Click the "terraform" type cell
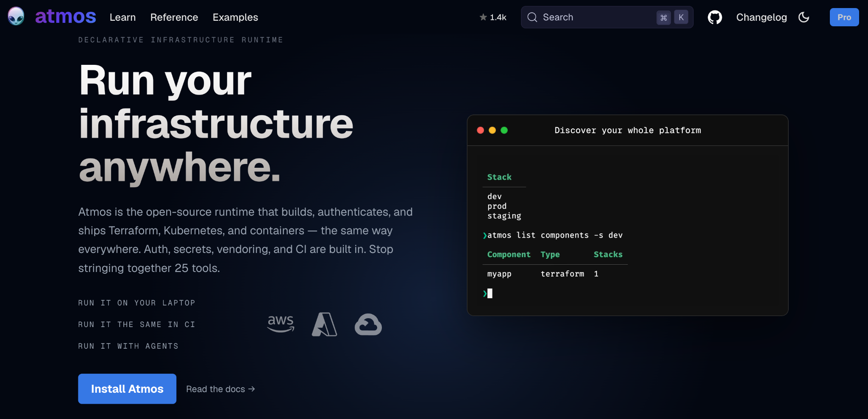868x419 pixels. (562, 274)
